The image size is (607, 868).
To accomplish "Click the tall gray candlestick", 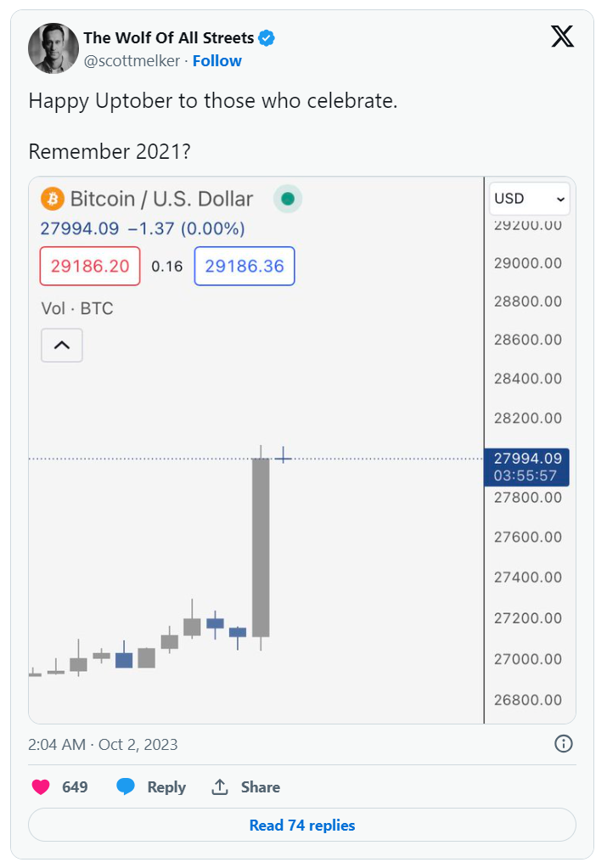I will (x=261, y=548).
